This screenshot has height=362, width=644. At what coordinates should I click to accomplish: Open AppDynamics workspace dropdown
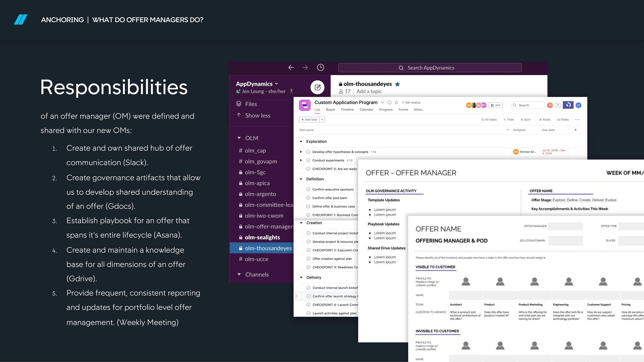coord(276,84)
